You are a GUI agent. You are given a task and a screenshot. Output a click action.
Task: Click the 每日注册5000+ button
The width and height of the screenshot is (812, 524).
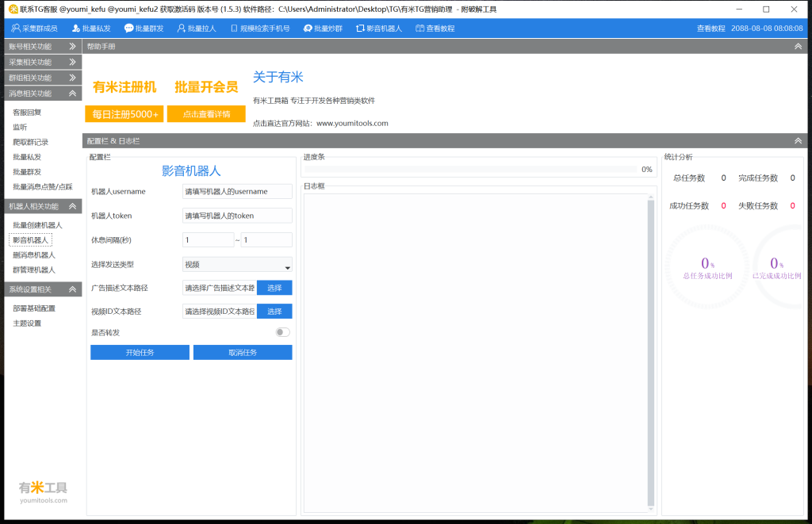pos(124,114)
